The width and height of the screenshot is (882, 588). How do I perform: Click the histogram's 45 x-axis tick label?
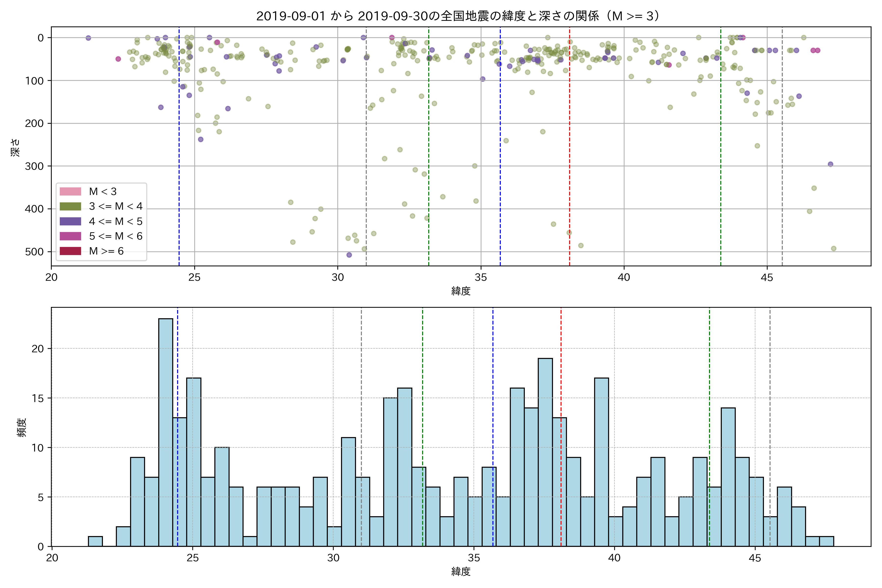755,558
